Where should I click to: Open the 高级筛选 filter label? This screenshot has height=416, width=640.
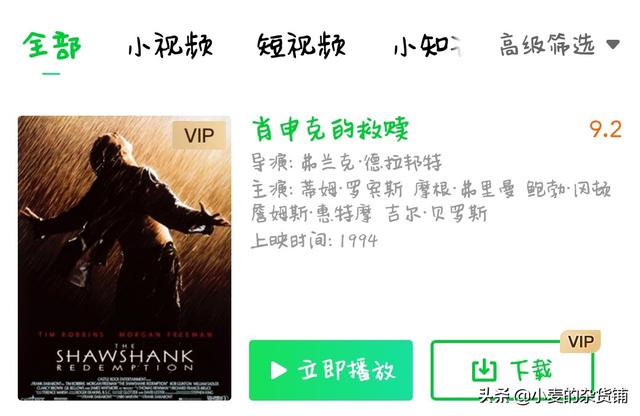click(x=547, y=44)
